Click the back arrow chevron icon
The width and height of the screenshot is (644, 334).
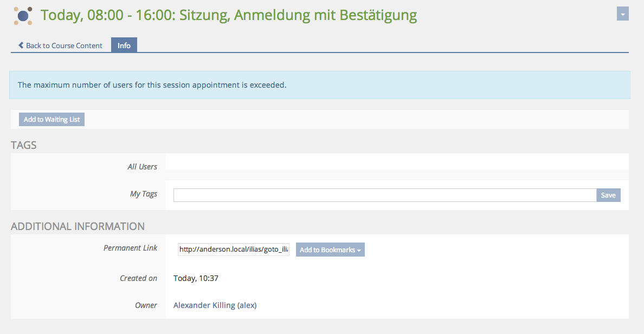(21, 45)
